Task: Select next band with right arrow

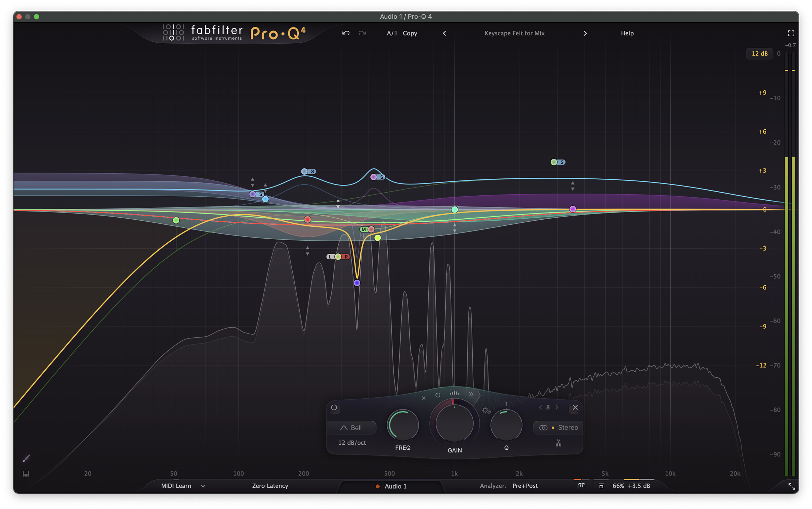Action: point(557,407)
